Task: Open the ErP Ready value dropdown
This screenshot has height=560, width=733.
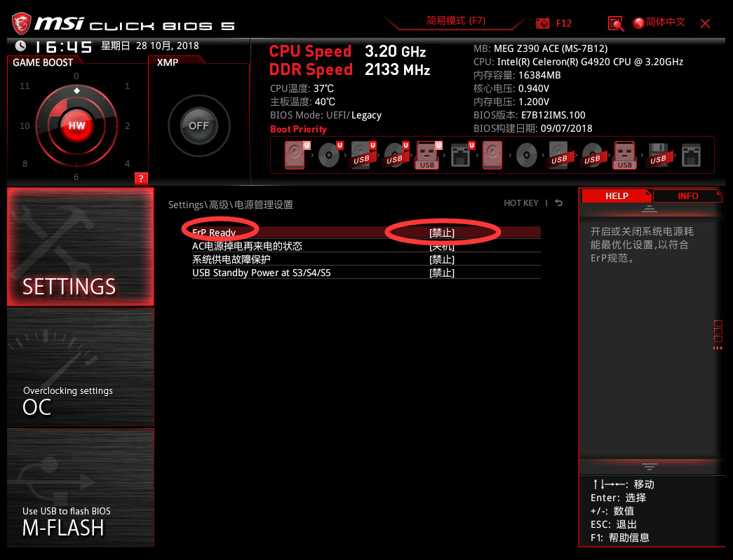Action: coord(442,233)
